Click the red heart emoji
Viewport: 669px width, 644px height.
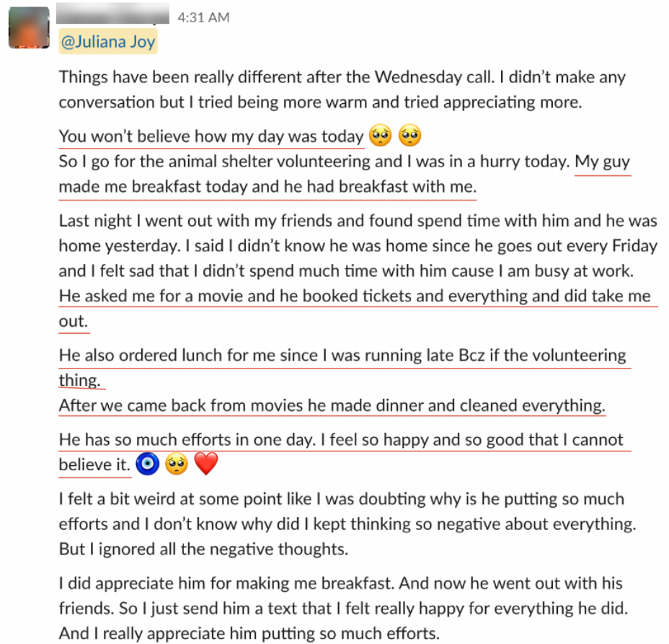[205, 464]
